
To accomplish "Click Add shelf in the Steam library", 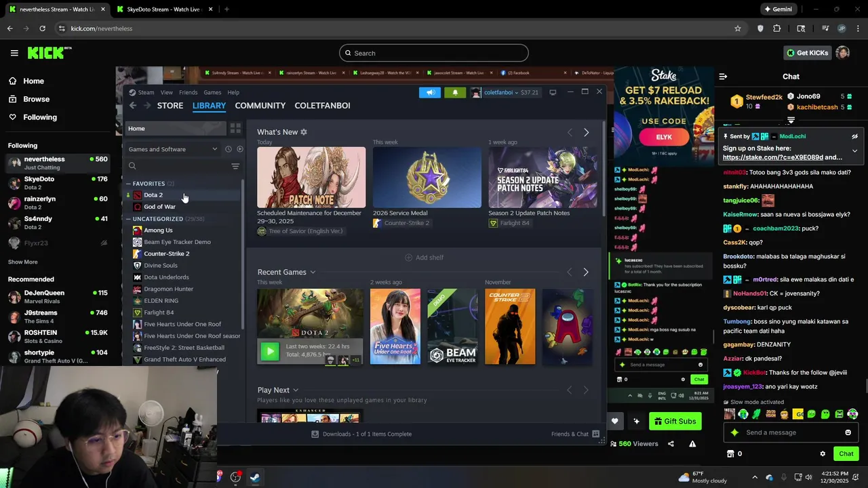I will [x=424, y=258].
